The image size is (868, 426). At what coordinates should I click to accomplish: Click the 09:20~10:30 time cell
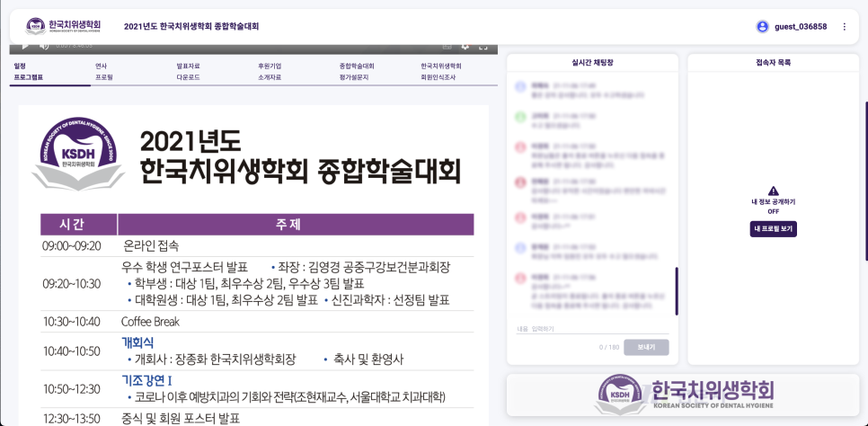71,284
